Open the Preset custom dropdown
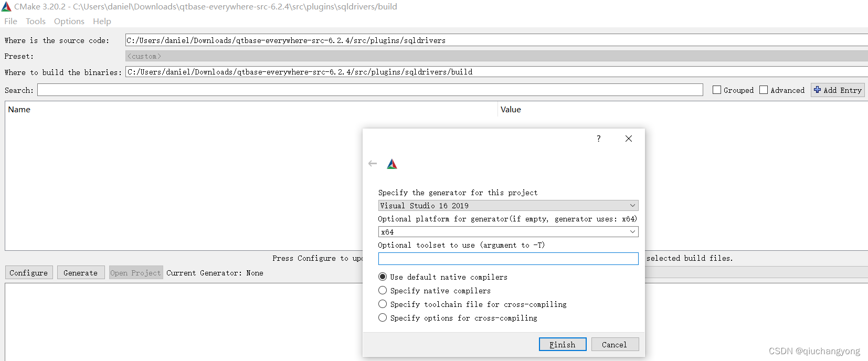This screenshot has height=361, width=868. point(496,56)
